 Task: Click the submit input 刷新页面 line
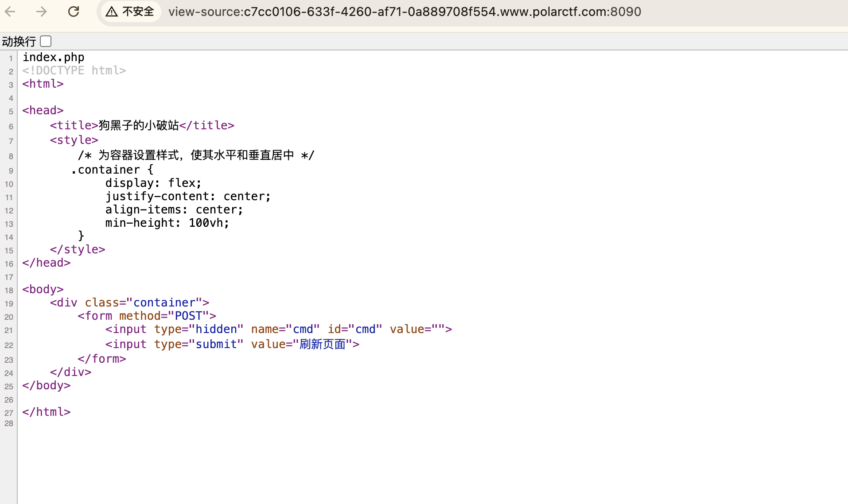click(x=232, y=344)
